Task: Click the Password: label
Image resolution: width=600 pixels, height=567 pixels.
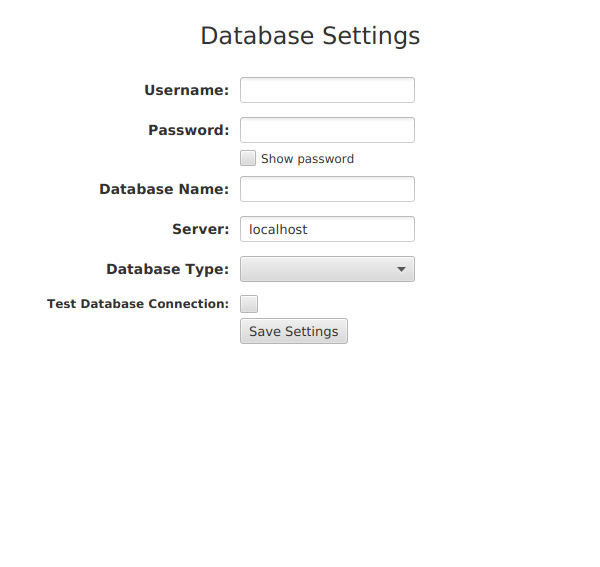Action: click(x=189, y=130)
